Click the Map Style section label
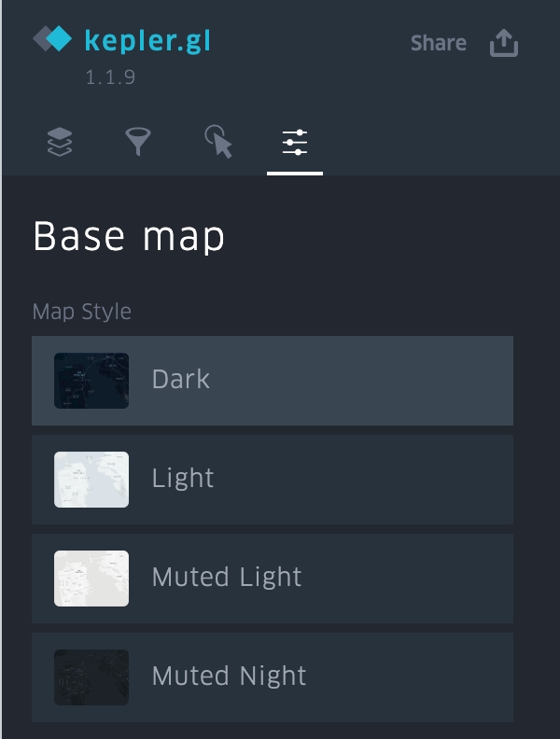The width and height of the screenshot is (560, 739). [81, 312]
